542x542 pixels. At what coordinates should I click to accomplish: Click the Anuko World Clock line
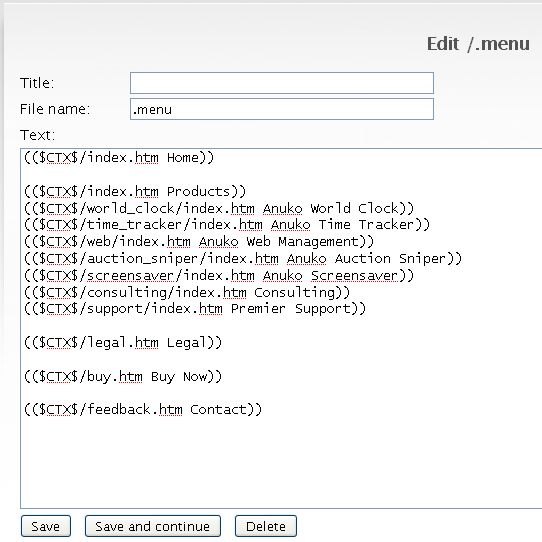(219, 208)
